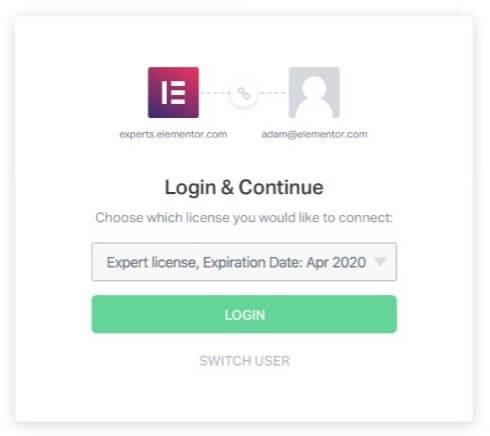Click dashed connector between chain icon and avatar
Viewport: 490px width, 436px height.
point(273,93)
